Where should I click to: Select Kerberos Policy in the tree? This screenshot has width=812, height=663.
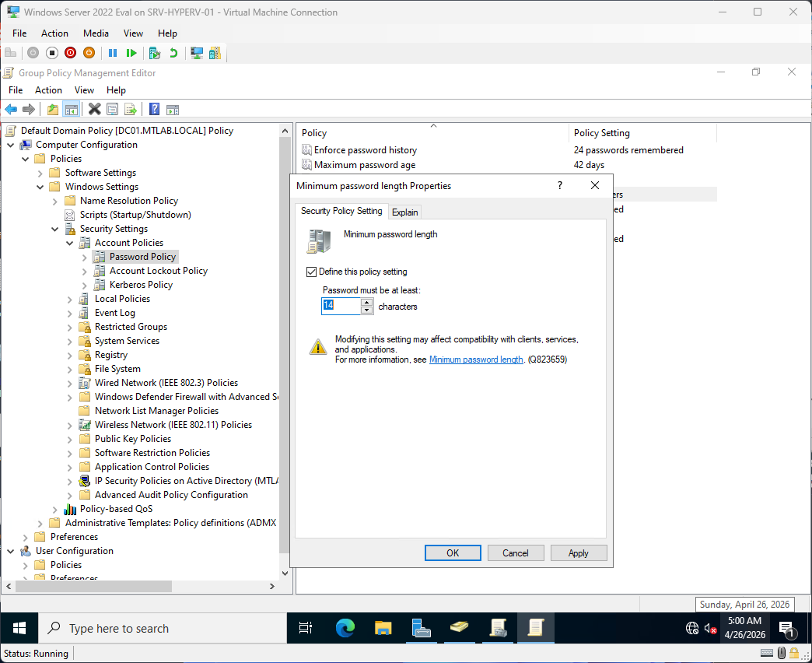(141, 285)
